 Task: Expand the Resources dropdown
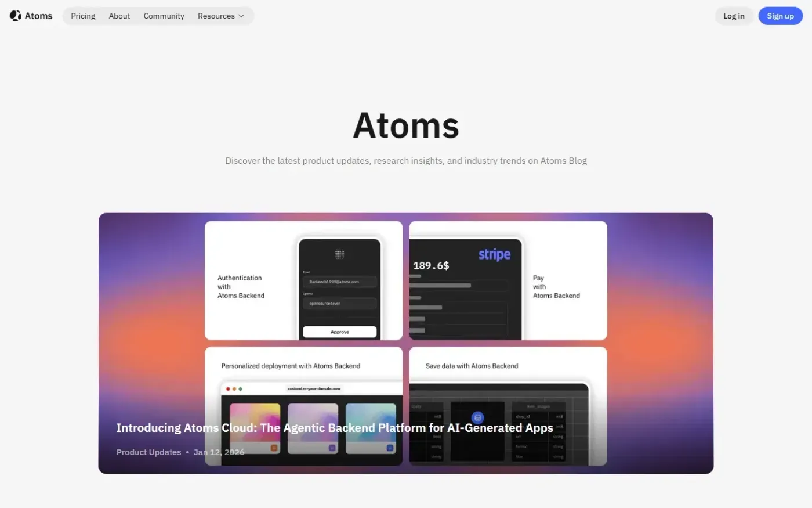coord(221,16)
